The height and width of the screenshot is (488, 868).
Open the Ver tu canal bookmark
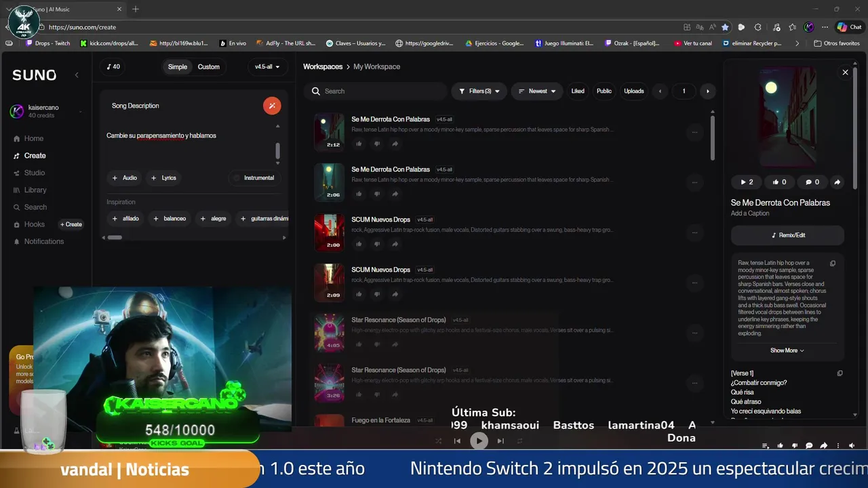coord(692,43)
